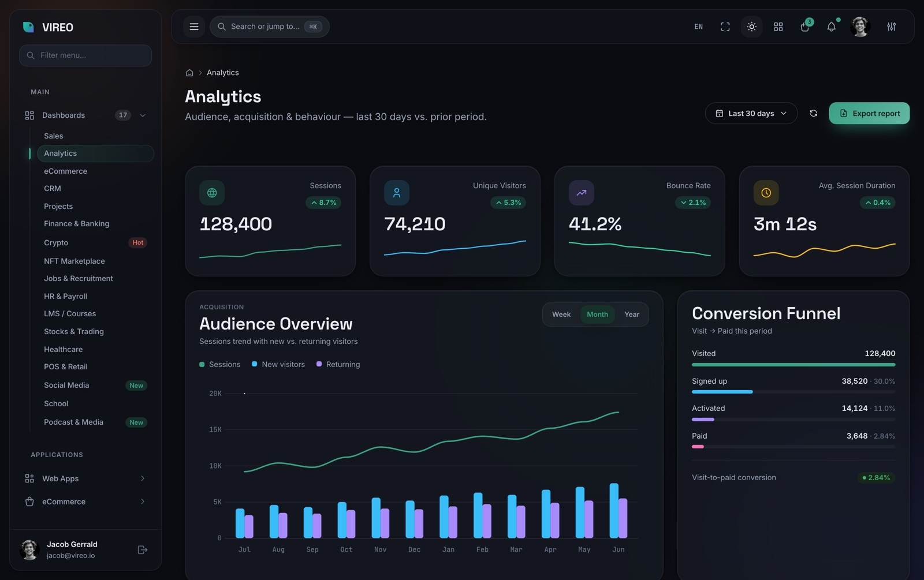
Task: Open LMS / Courses dashboard
Action: coord(95,314)
